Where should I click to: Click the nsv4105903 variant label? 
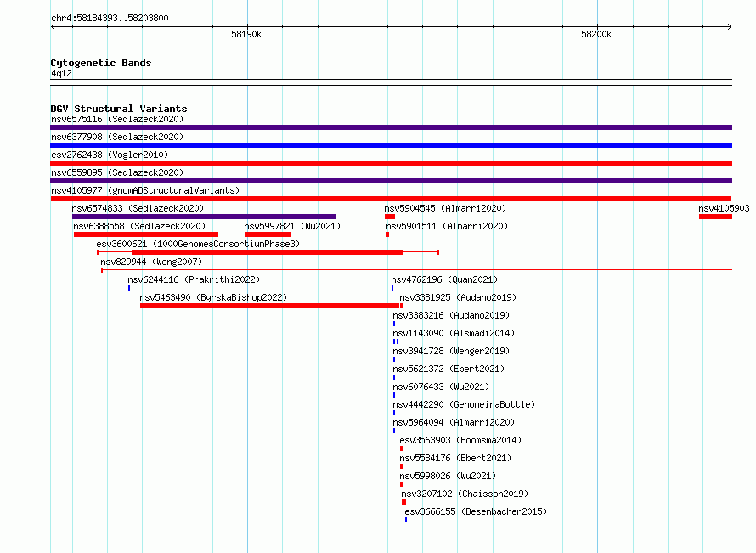[724, 208]
